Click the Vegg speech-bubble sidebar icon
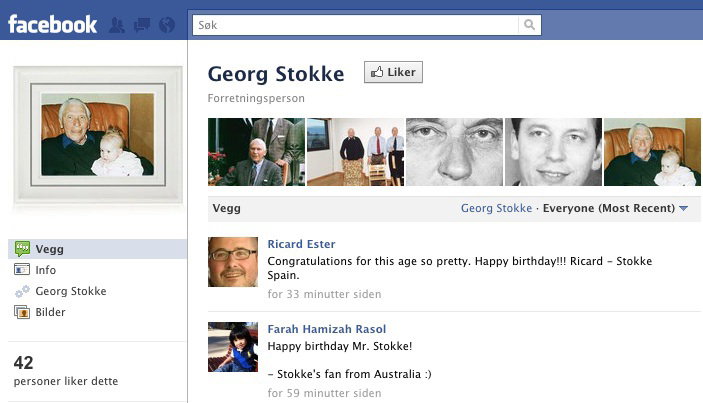Screen dimensions: 703x403 click(x=22, y=249)
